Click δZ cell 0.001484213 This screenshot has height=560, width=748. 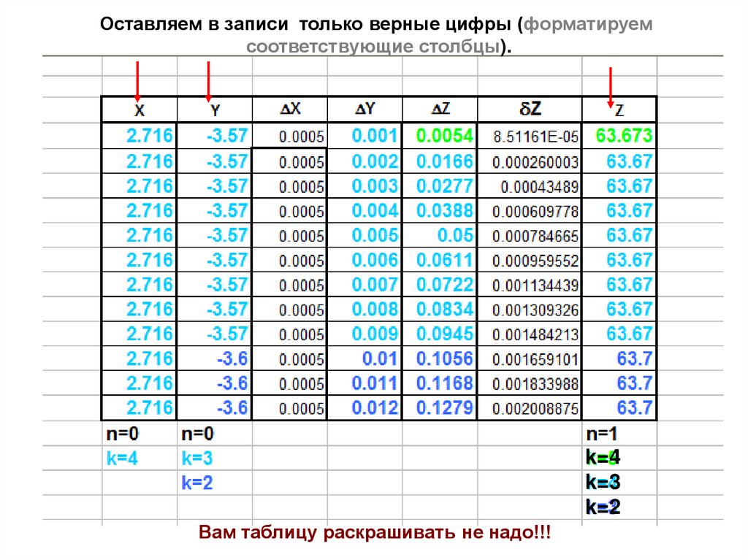tap(530, 335)
